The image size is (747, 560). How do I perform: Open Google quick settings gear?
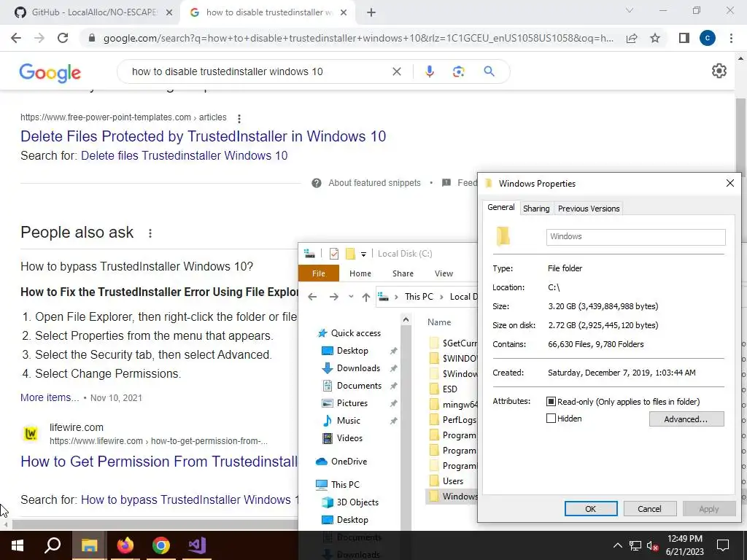pyautogui.click(x=719, y=71)
